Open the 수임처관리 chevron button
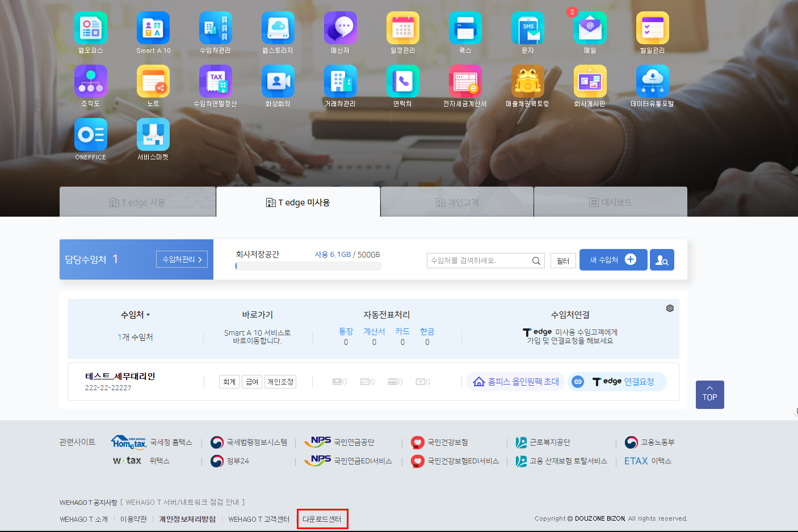 click(182, 259)
